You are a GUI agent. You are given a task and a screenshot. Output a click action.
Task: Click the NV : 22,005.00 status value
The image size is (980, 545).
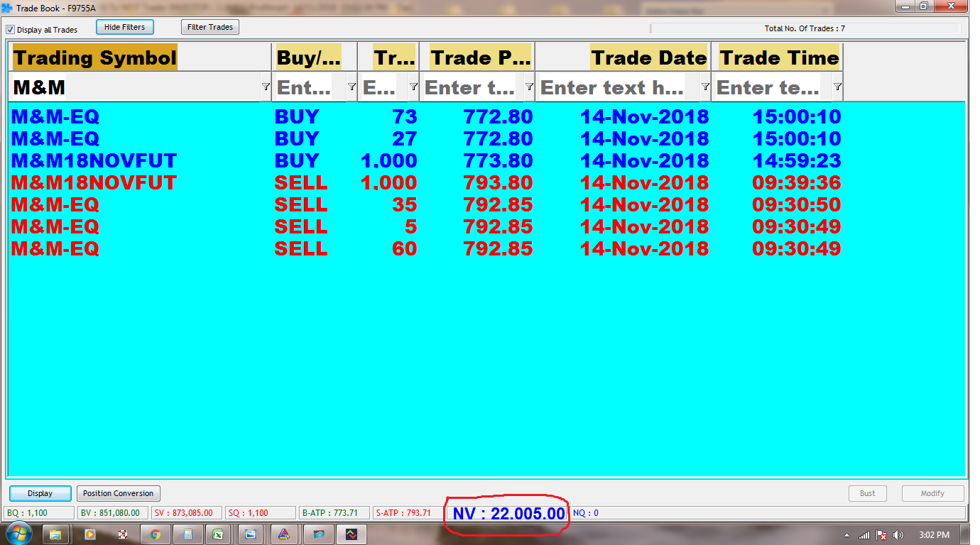508,513
